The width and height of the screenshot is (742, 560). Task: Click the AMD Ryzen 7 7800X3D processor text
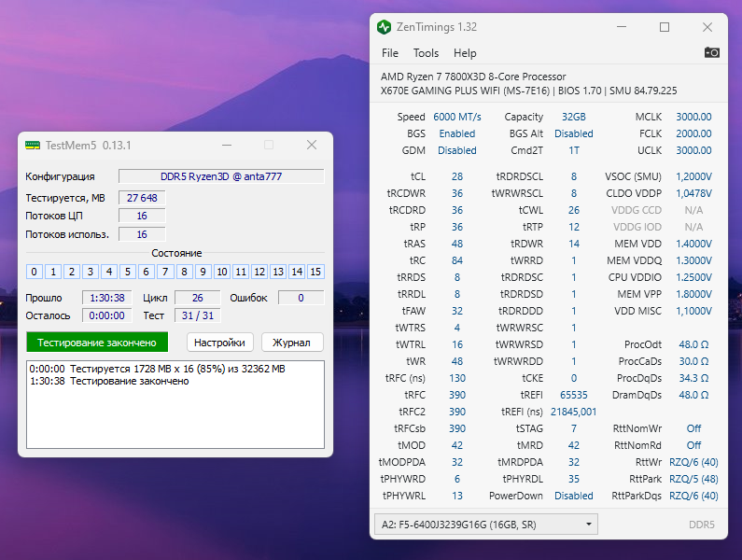coord(473,77)
